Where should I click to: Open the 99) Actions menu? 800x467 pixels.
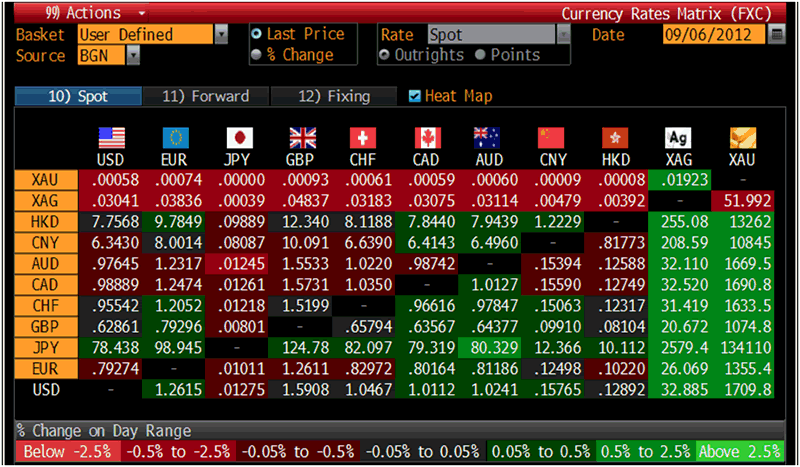coord(85,13)
